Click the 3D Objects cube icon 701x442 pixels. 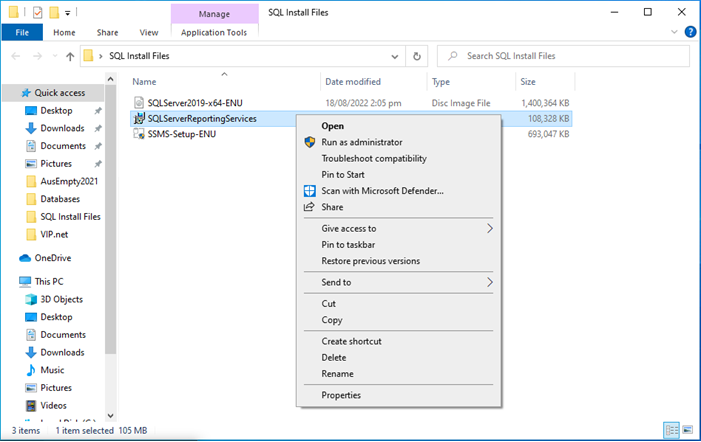[x=31, y=299]
